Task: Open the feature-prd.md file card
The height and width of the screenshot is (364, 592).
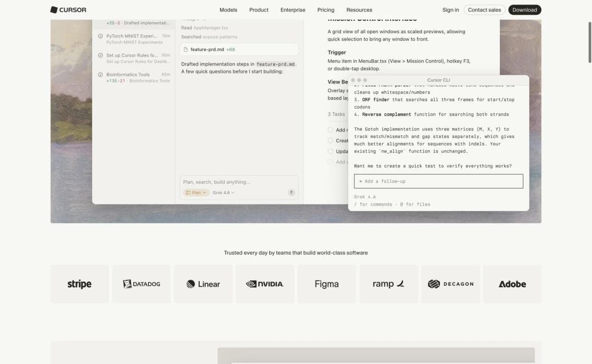Action: [x=239, y=49]
